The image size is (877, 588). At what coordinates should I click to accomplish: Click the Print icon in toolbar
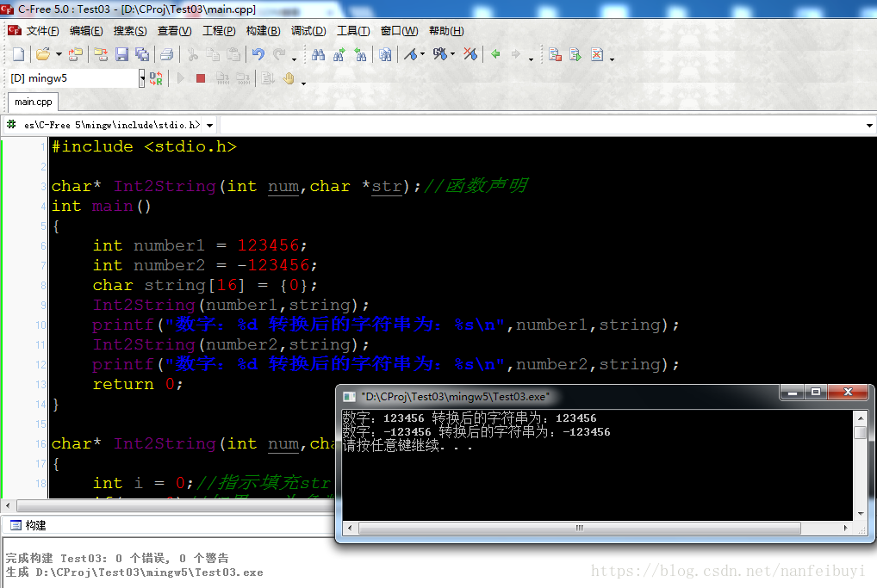point(166,54)
